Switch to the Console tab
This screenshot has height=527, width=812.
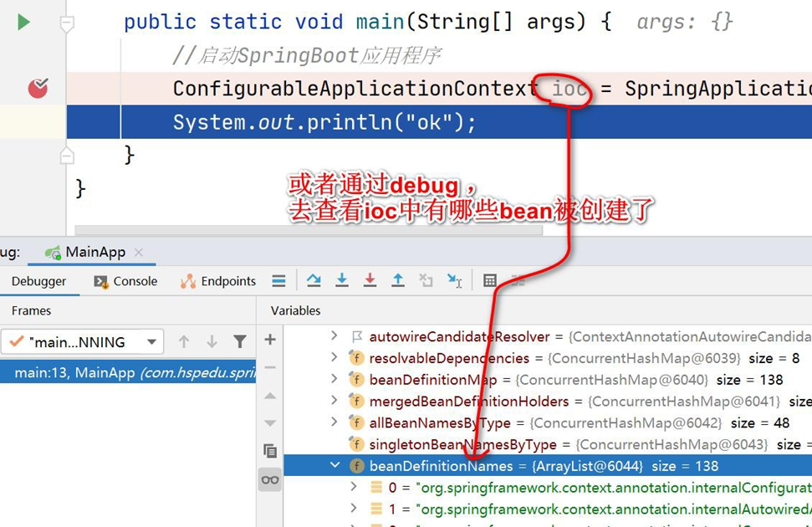[x=126, y=281]
